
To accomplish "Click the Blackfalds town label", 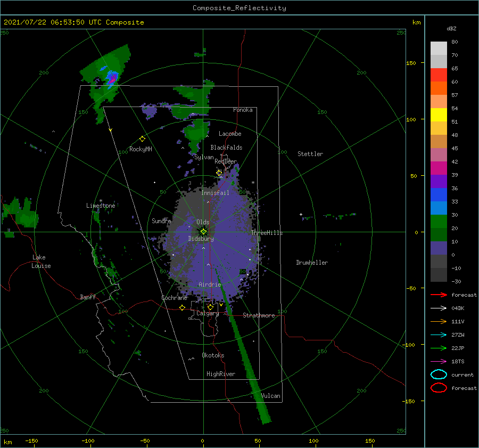I will (226, 148).
